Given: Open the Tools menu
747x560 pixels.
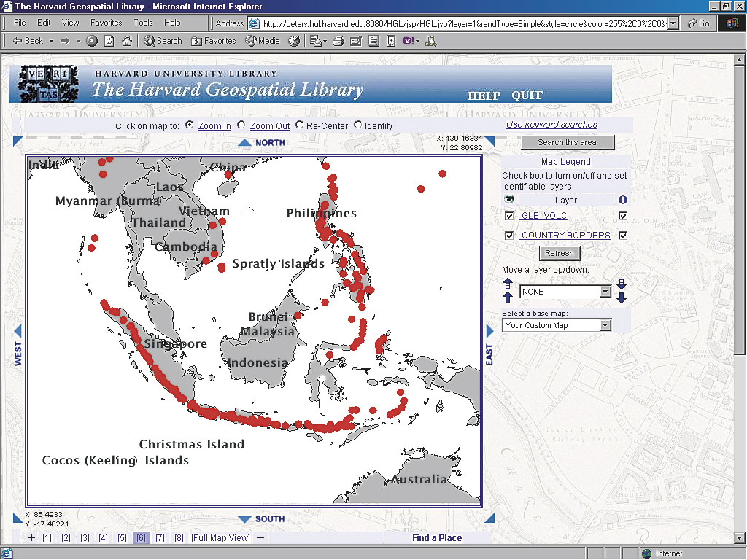Looking at the screenshot, I should pos(143,23).
